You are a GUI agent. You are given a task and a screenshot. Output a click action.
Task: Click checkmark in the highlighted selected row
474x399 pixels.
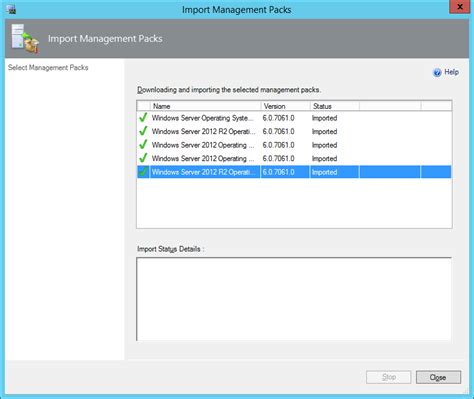coord(143,172)
